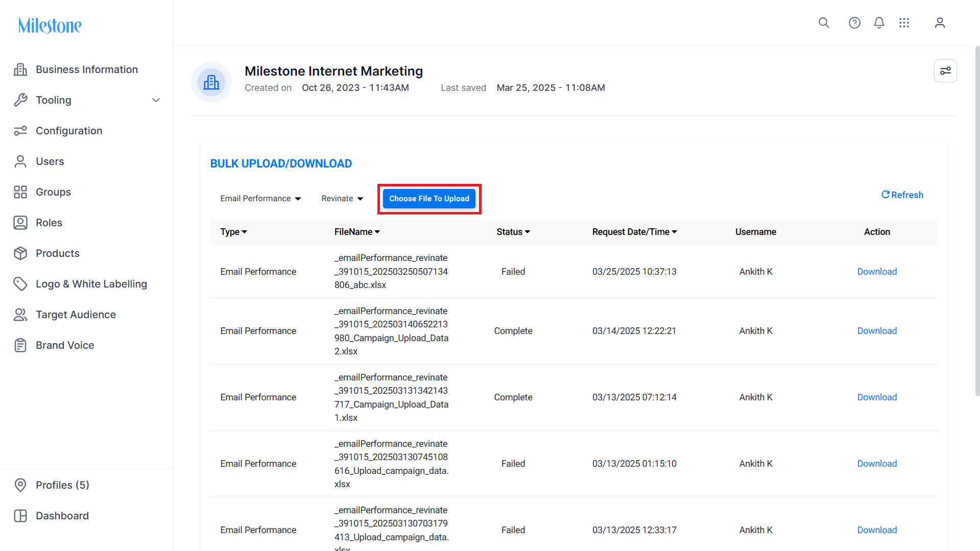
Task: Click the Groups grid icon
Action: (x=20, y=192)
